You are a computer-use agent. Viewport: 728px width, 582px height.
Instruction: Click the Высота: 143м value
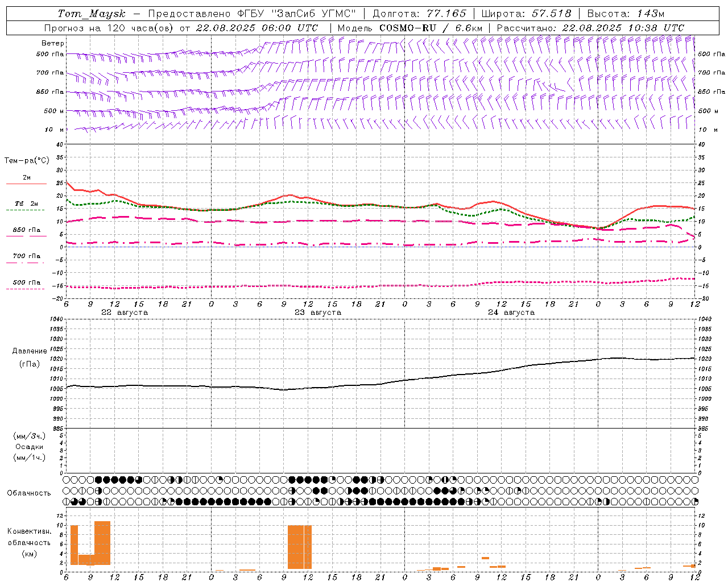[626, 14]
